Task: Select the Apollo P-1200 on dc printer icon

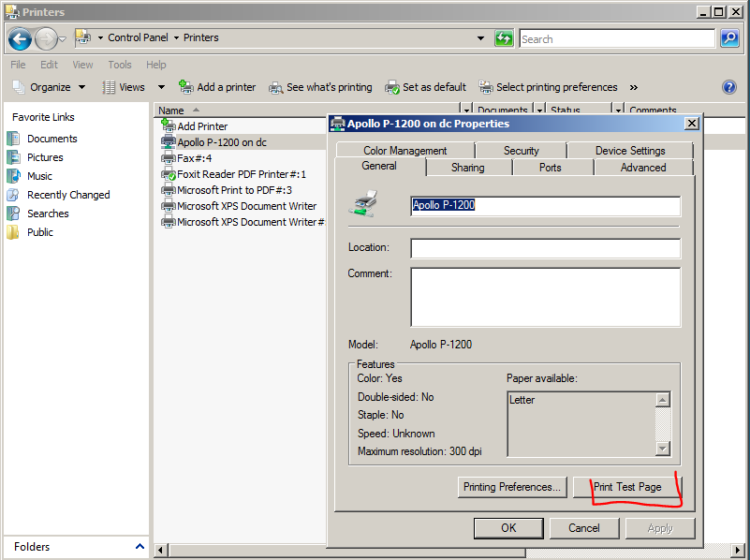Action: (168, 142)
